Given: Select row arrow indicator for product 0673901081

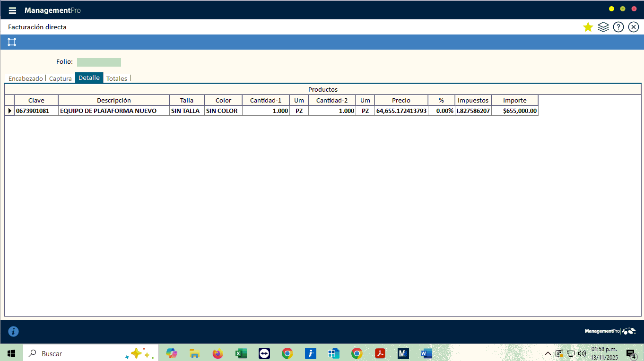Looking at the screenshot, I should 9,111.
